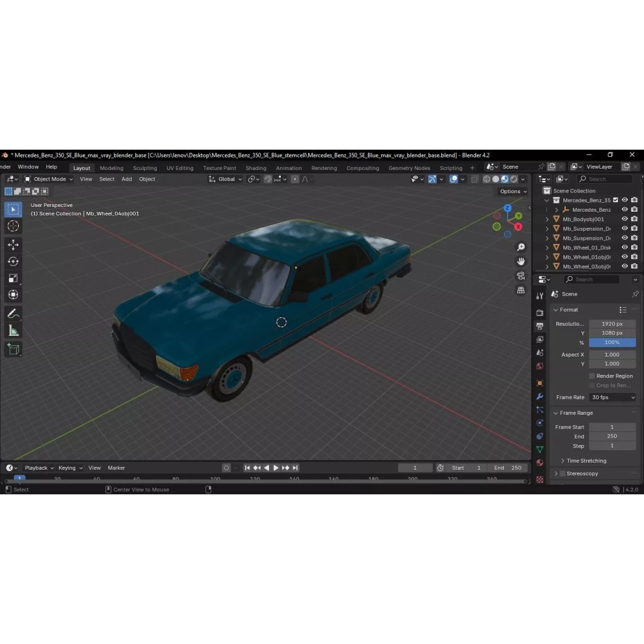Open the viewport Options dropdown
Image resolution: width=644 pixels, height=644 pixels.
tap(513, 191)
